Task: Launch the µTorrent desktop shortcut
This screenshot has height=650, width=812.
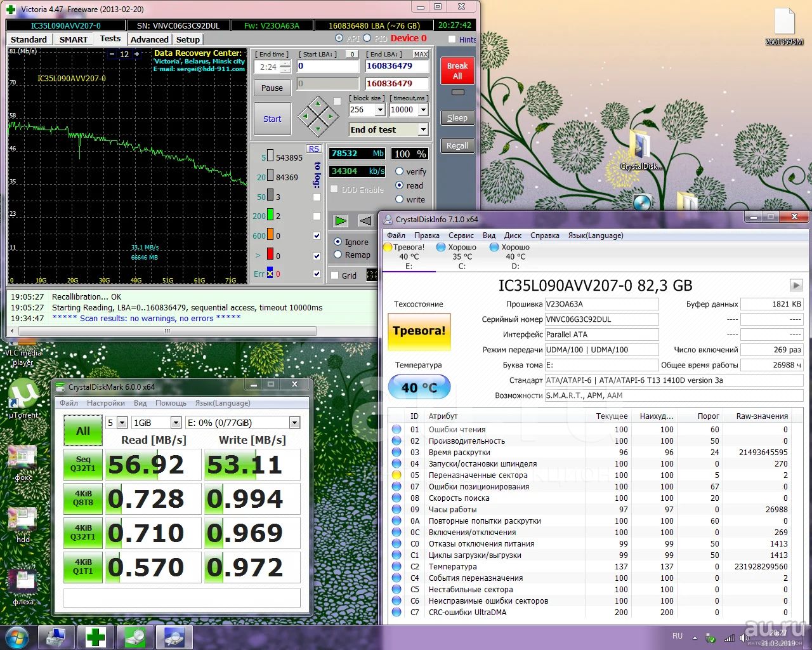Action: tap(23, 399)
